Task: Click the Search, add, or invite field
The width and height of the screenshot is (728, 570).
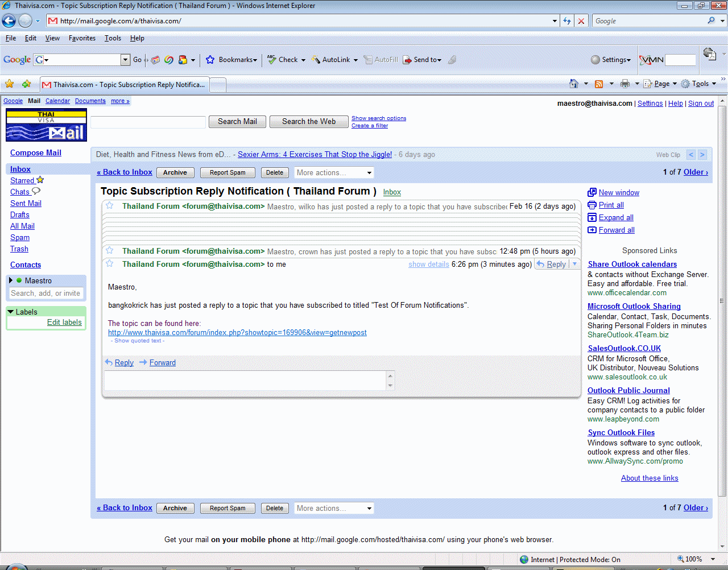Action: coord(46,294)
